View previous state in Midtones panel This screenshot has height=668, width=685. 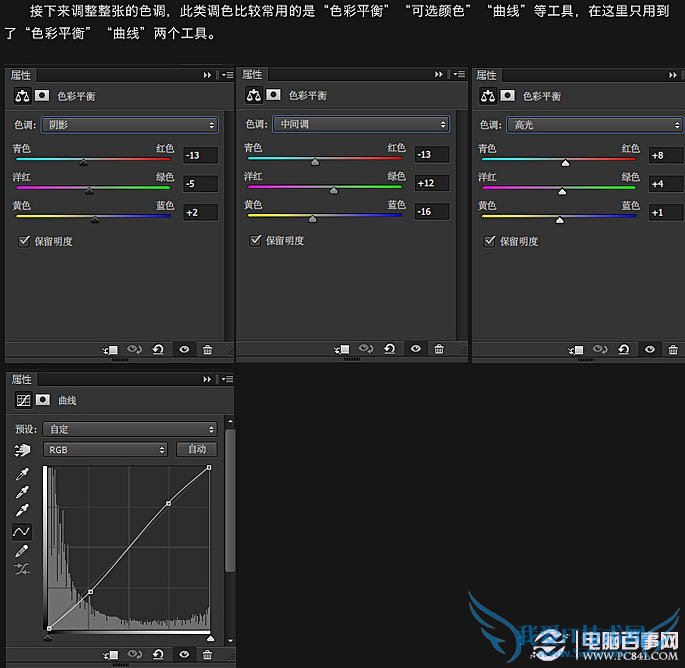[366, 349]
